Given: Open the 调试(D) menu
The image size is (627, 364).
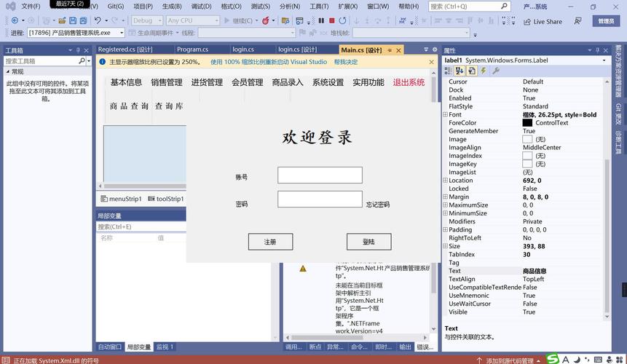Looking at the screenshot, I should coord(201,6).
